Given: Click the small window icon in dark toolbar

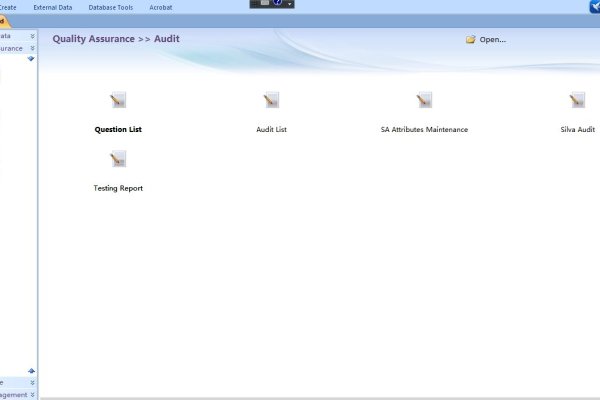Looking at the screenshot, I should click(x=265, y=3).
